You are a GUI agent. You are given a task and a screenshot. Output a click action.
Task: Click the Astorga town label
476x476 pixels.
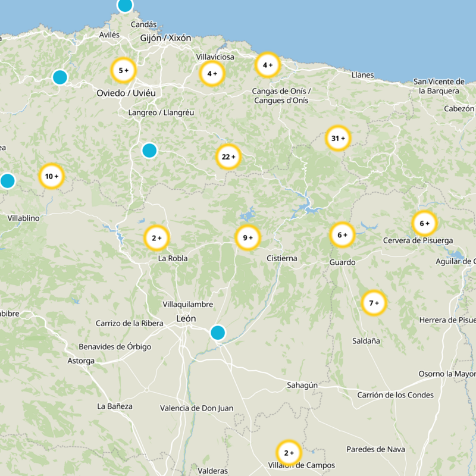point(81,361)
